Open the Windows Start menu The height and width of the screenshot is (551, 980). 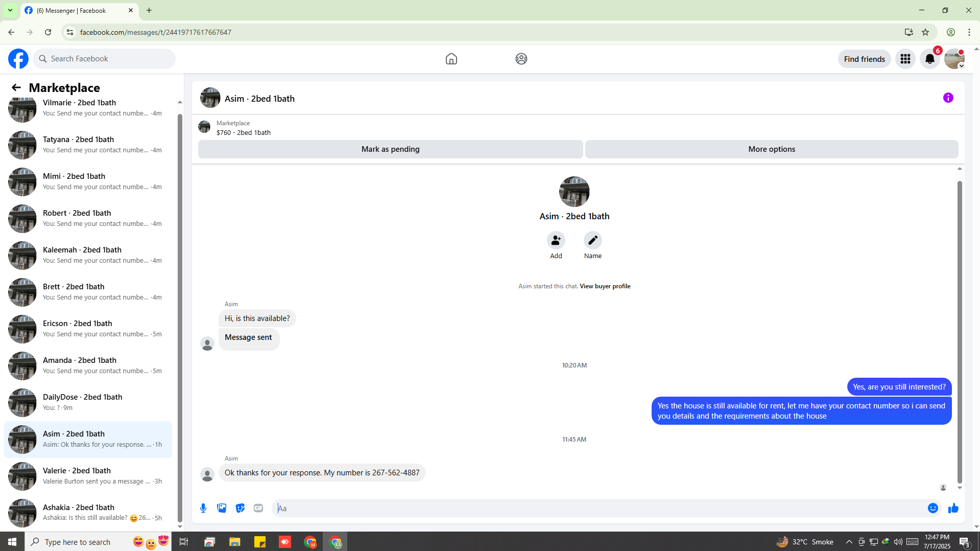click(x=12, y=542)
